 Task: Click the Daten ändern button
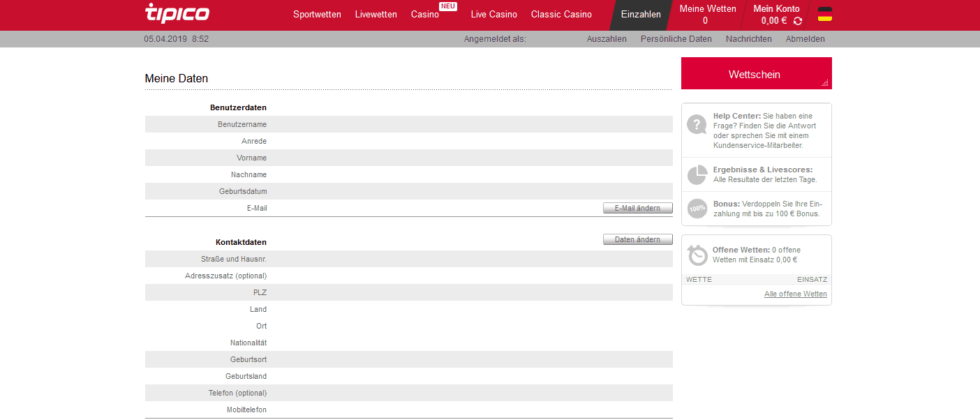point(637,239)
